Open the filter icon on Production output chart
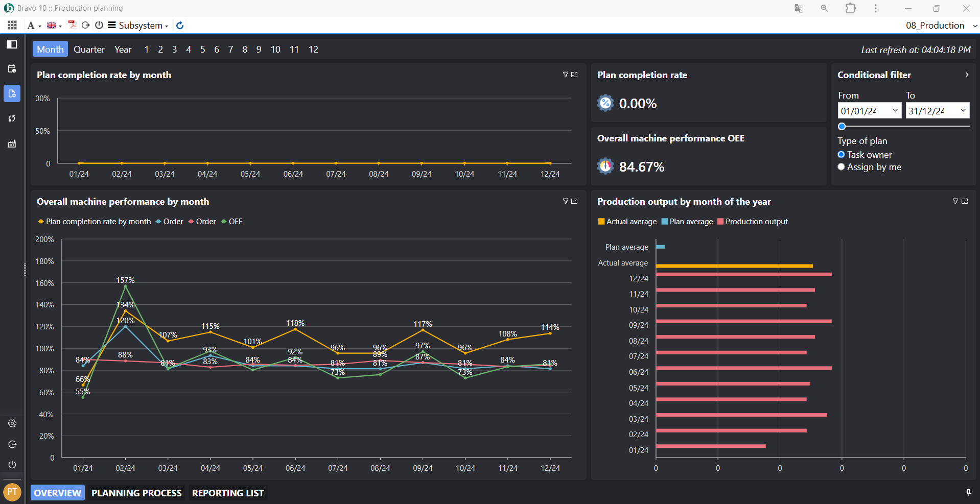980x504 pixels. pos(955,201)
